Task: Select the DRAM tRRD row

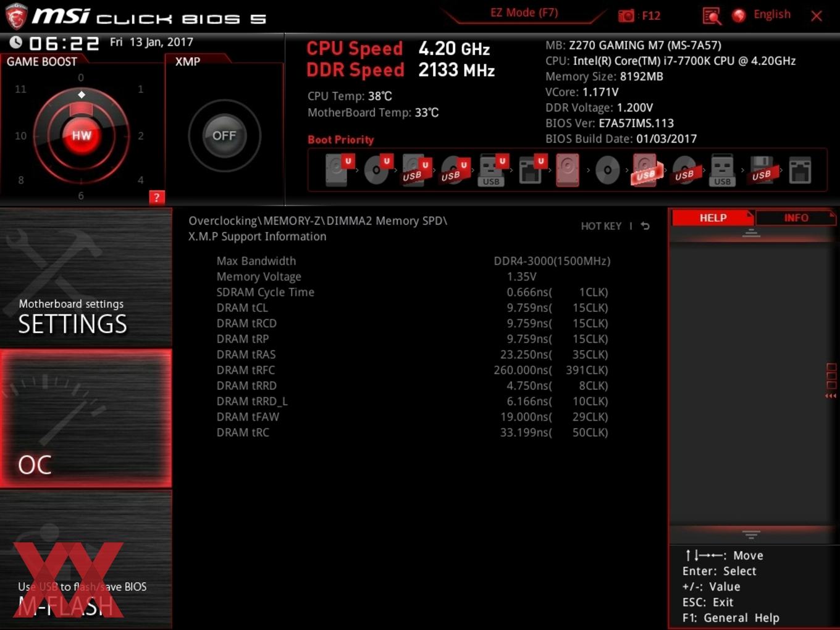Action: (413, 385)
